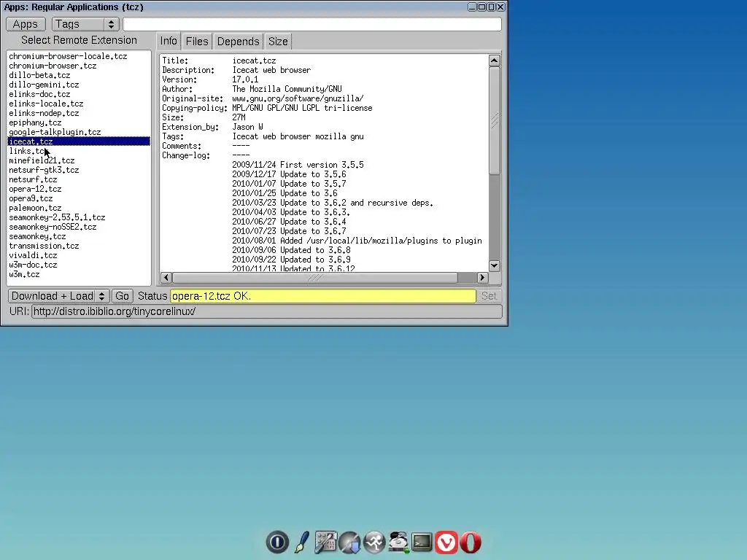
Task: Open the Download + Load dropdown
Action: (58, 296)
